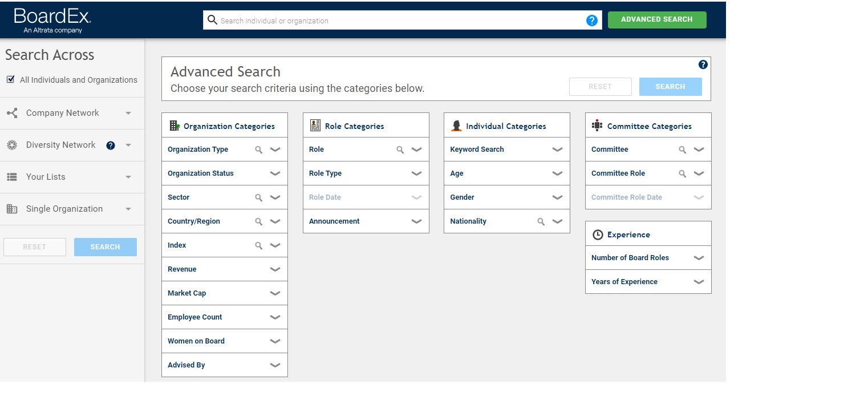
Task: Expand the Revenue criteria chevron
Action: click(x=275, y=269)
